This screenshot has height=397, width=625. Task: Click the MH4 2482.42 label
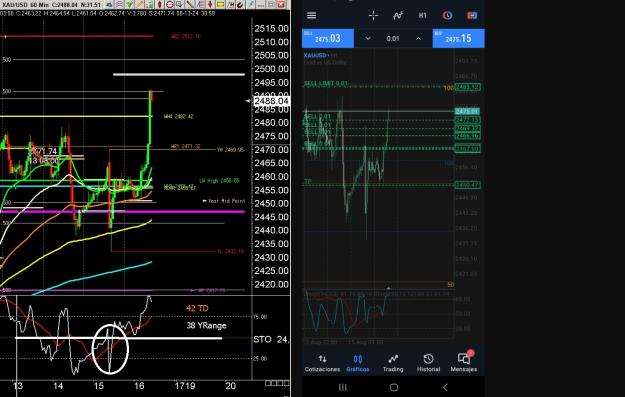pyautogui.click(x=179, y=116)
